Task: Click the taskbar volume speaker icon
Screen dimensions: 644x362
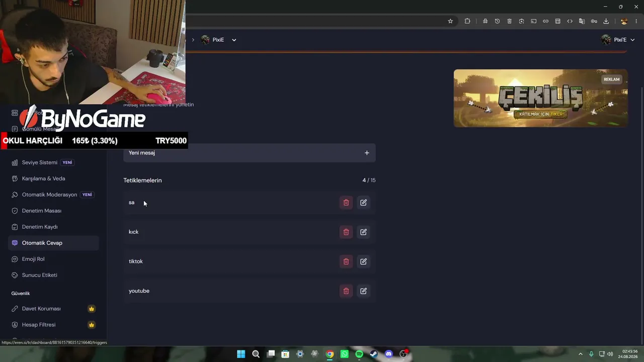Action: pyautogui.click(x=610, y=354)
